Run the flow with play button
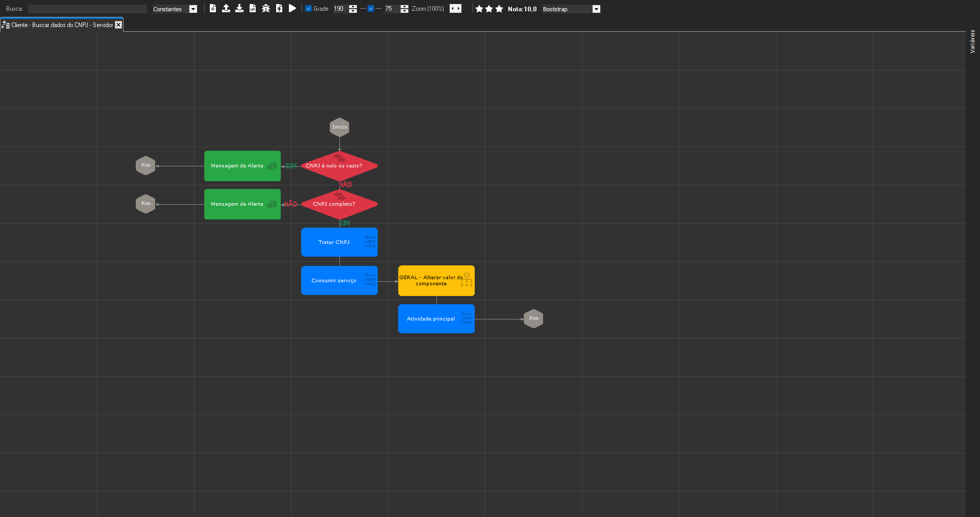 (x=292, y=8)
